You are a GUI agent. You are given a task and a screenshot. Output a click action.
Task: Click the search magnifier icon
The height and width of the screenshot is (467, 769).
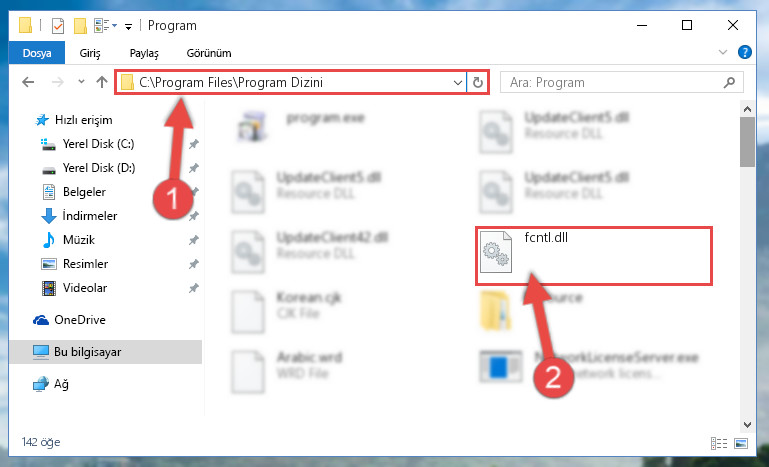coord(729,82)
